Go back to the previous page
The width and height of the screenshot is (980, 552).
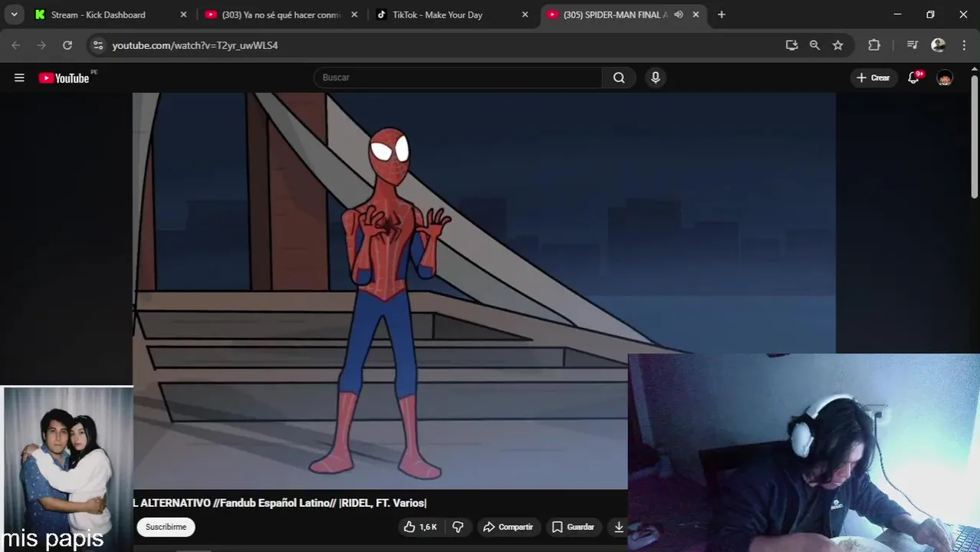click(16, 45)
